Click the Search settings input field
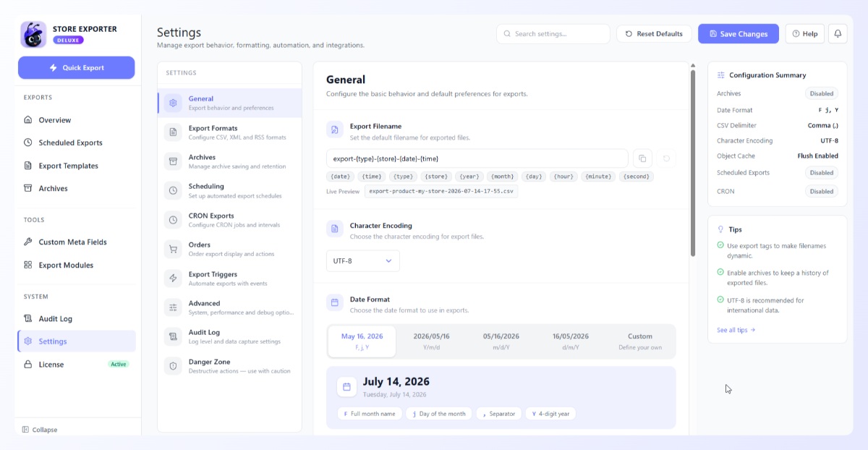 553,34
